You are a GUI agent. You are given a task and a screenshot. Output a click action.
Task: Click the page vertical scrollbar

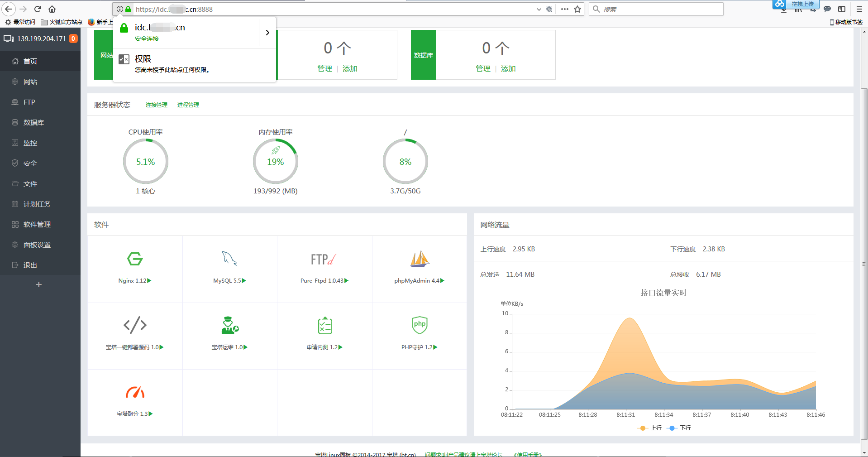click(864, 264)
